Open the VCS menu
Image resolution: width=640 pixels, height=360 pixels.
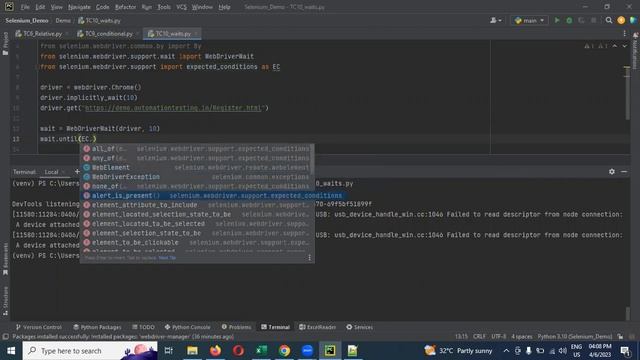pos(181,7)
